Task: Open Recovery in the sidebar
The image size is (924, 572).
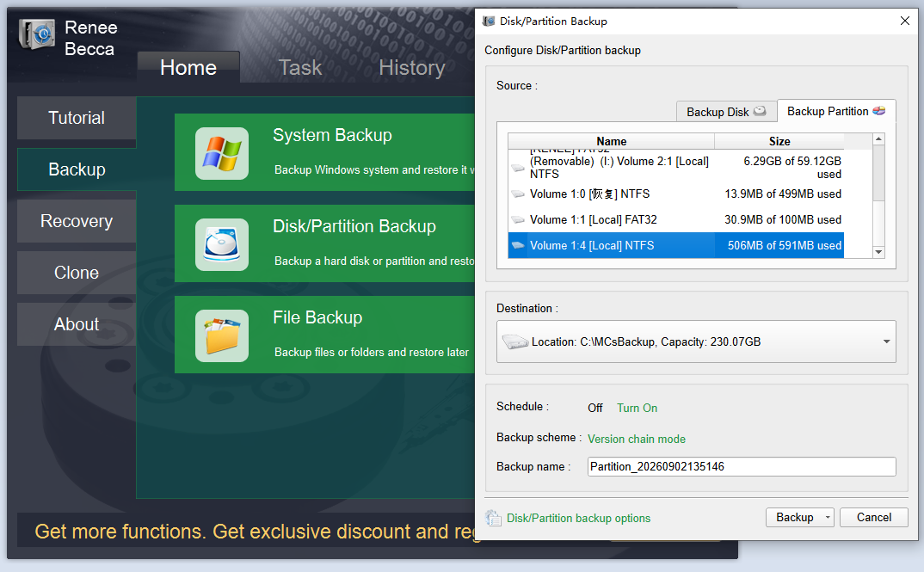Action: tap(77, 221)
